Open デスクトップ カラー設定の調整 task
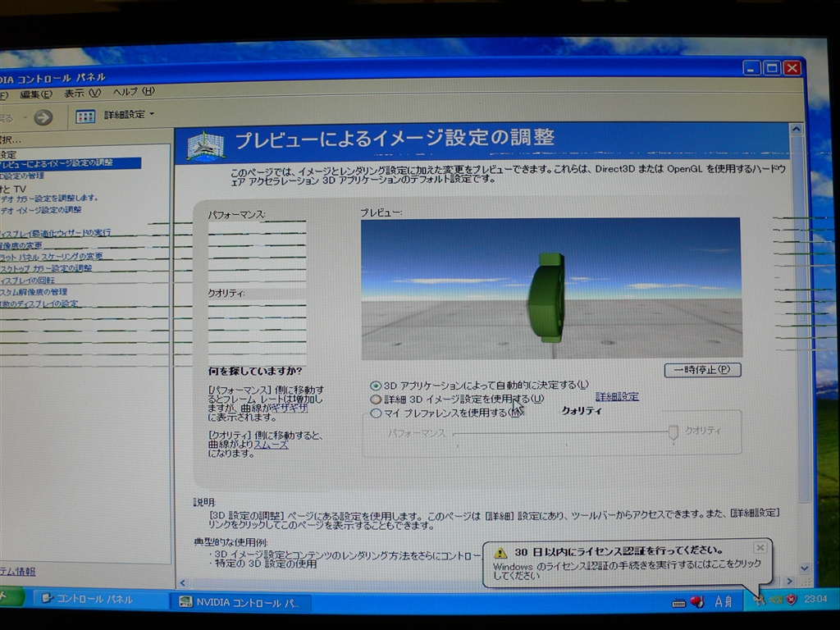This screenshot has width=840, height=630. [46, 268]
